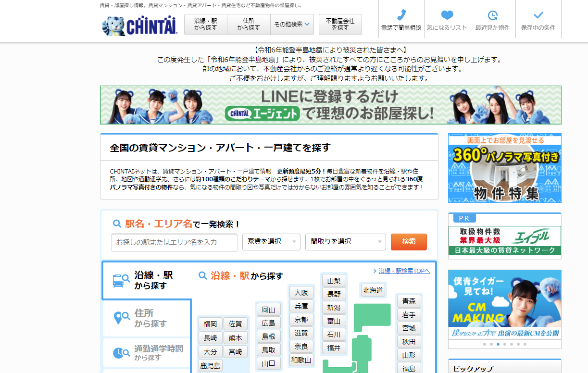Choose 熊本 prefecture

(236, 338)
